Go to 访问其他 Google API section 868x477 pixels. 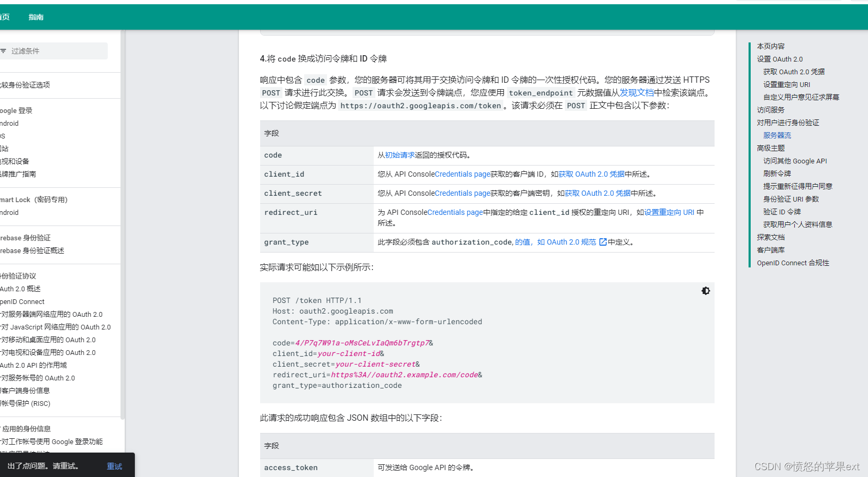pyautogui.click(x=795, y=161)
